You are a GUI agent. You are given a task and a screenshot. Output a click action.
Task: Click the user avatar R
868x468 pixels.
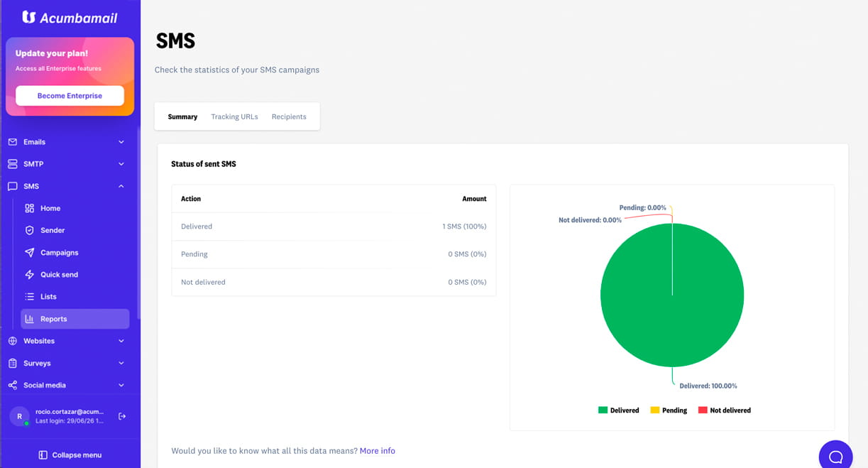pyautogui.click(x=19, y=416)
